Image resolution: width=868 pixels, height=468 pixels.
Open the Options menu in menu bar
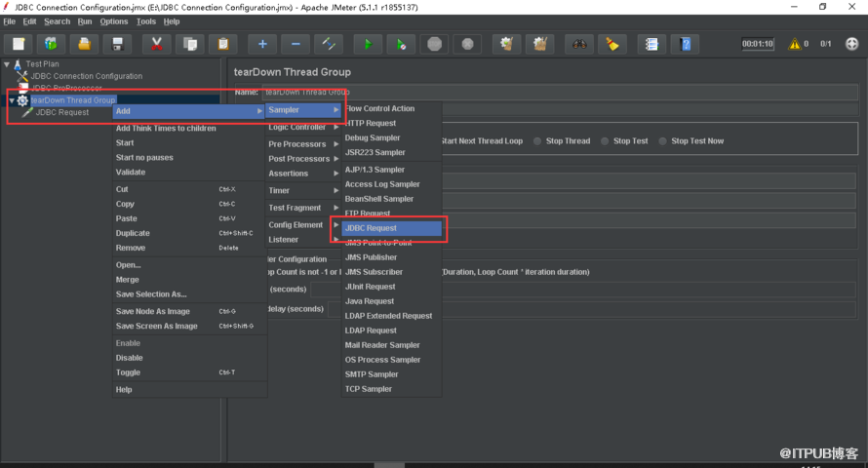click(x=114, y=21)
